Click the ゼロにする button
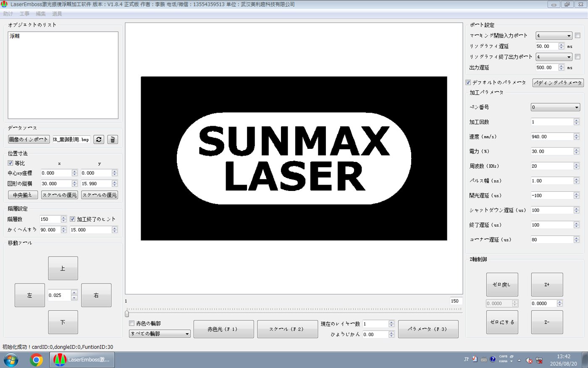Viewport: 588px width, 368px height. [502, 322]
